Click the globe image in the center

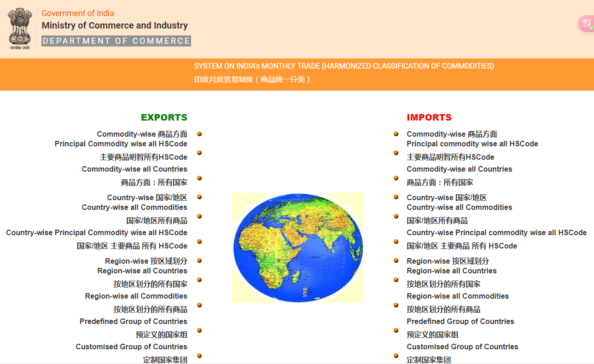pyautogui.click(x=297, y=248)
